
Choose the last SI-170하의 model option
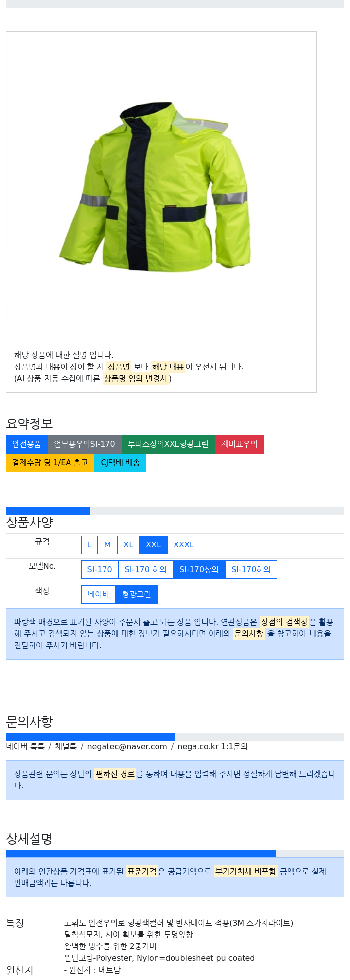tap(251, 570)
